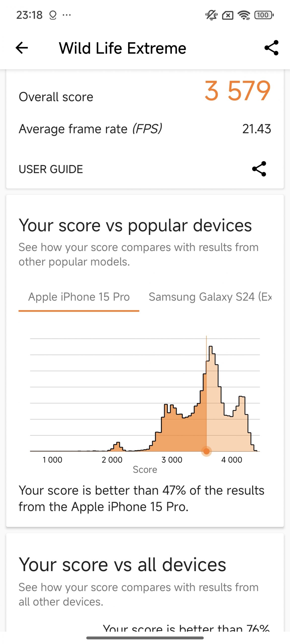The image size is (290, 644).
Task: Go back using the arrow icon
Action: coord(22,48)
